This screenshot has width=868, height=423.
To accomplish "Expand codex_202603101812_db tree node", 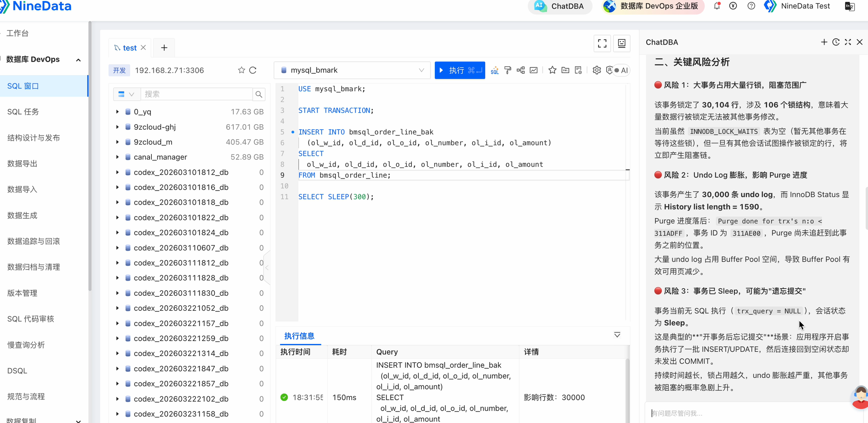I will (x=117, y=172).
